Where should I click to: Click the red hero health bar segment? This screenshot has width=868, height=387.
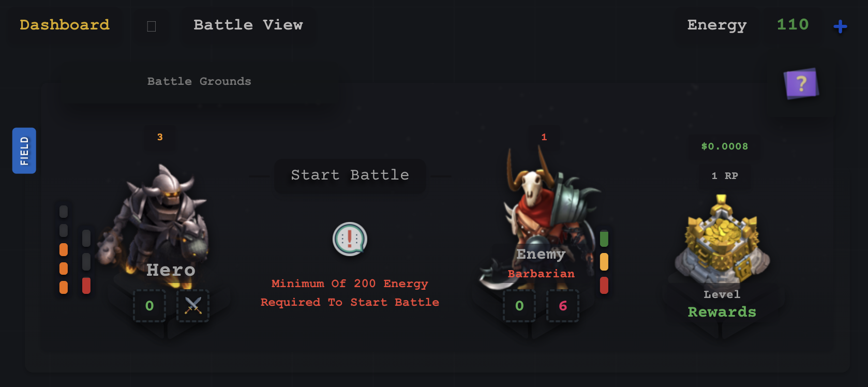pyautogui.click(x=86, y=285)
